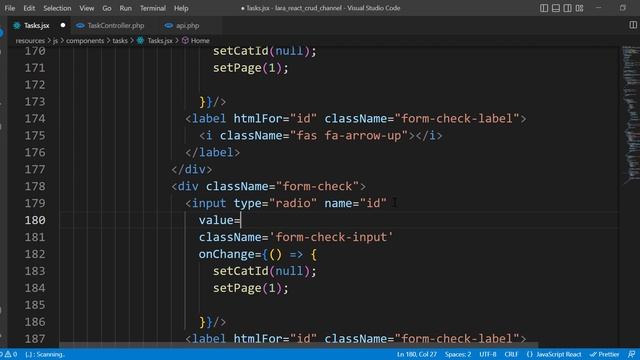The width and height of the screenshot is (640, 360).
Task: Change line endings via CRLF indicator
Action: [x=511, y=354]
